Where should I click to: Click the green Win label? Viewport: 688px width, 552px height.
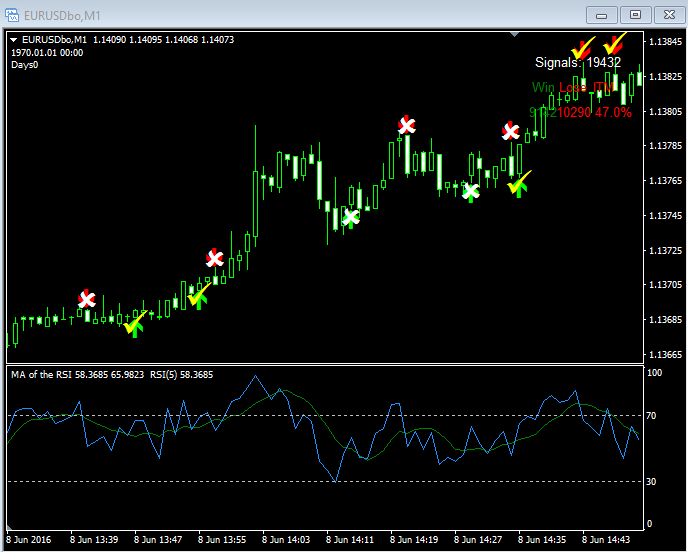point(544,87)
